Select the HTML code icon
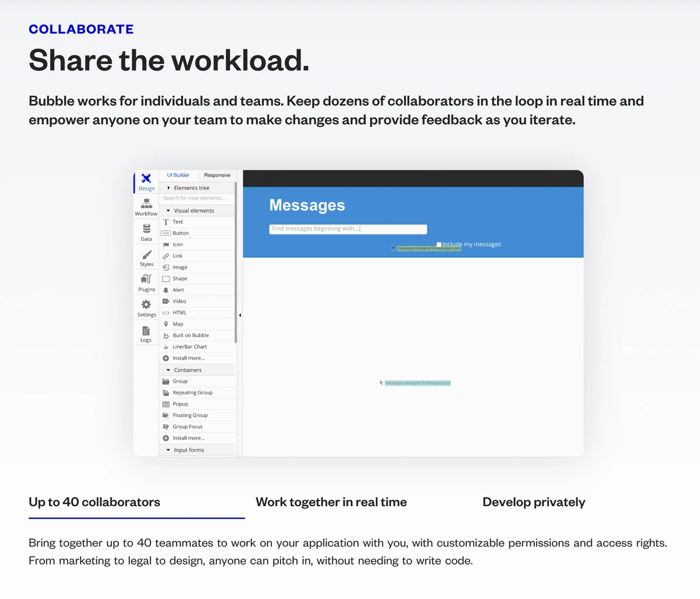Image resolution: width=700 pixels, height=599 pixels. [166, 313]
